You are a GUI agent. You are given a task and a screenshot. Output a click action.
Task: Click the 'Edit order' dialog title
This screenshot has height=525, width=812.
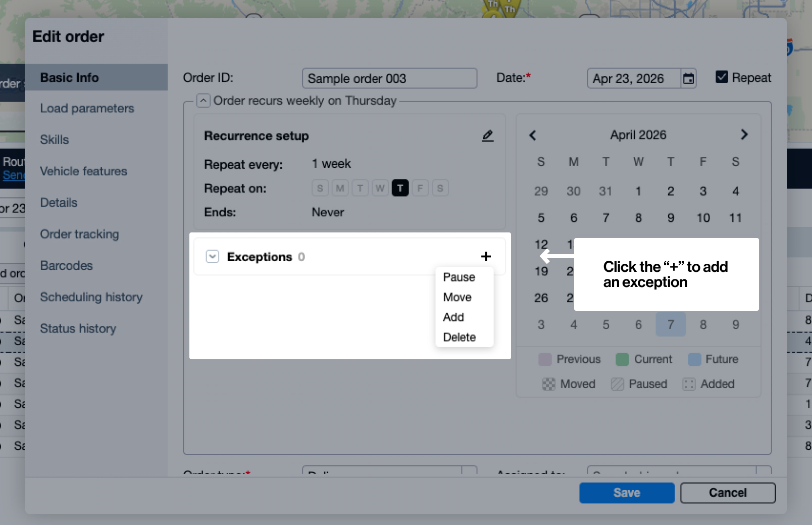pyautogui.click(x=68, y=36)
